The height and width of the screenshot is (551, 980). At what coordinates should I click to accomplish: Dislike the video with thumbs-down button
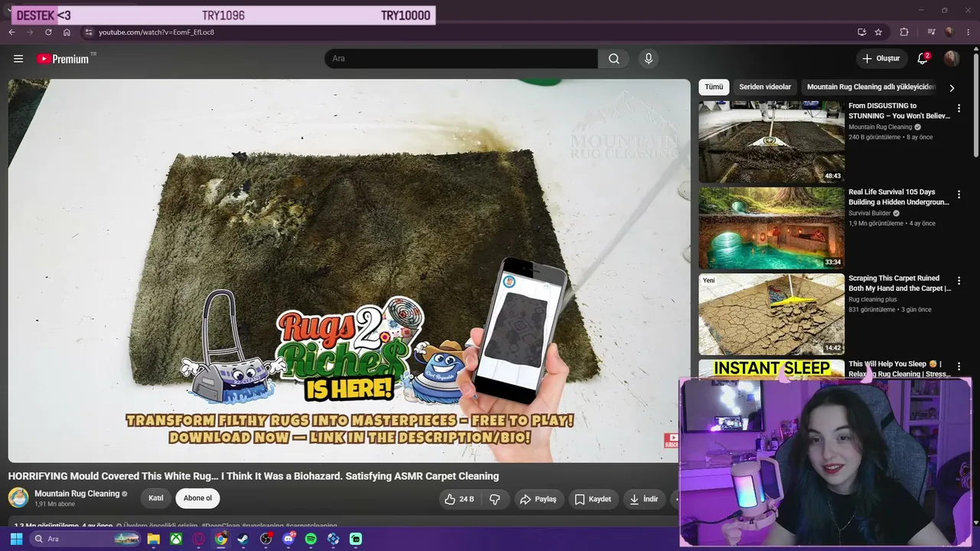495,499
